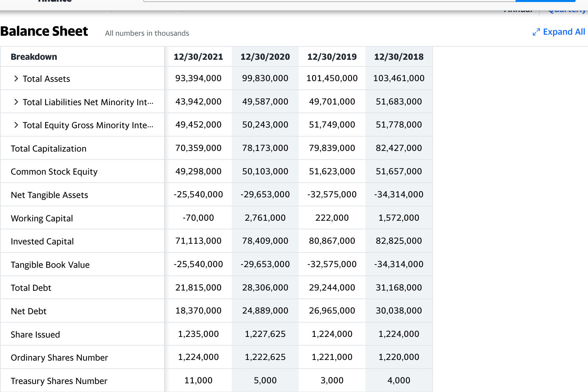Image resolution: width=588 pixels, height=392 pixels.
Task: Click the Treasury Shares Number label
Action: tap(59, 381)
